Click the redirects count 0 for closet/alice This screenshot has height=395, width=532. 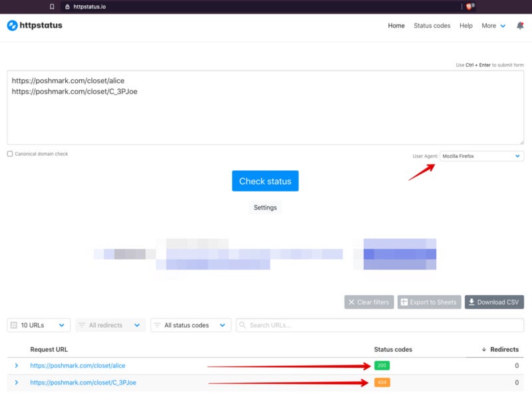[517, 366]
